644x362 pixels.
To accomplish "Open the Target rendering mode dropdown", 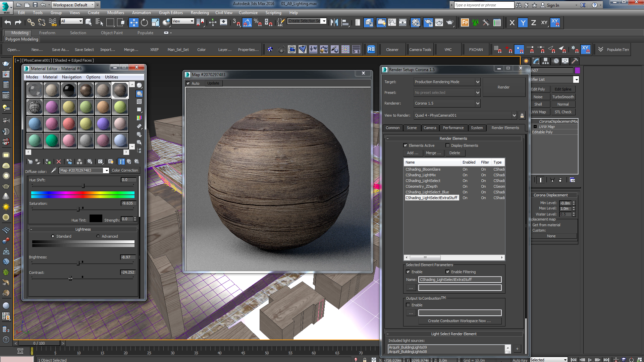I will (447, 82).
